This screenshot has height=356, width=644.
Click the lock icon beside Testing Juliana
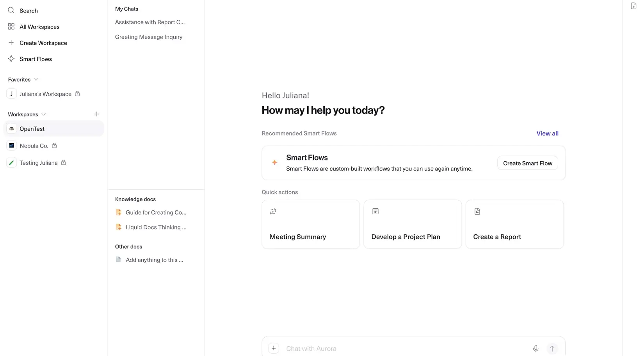pos(63,162)
